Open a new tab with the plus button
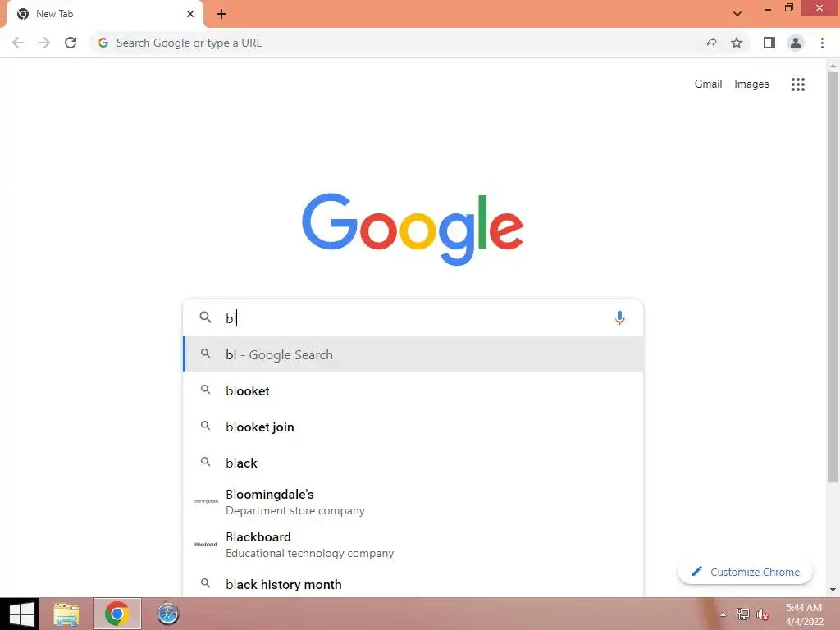The height and width of the screenshot is (630, 840). (x=221, y=14)
